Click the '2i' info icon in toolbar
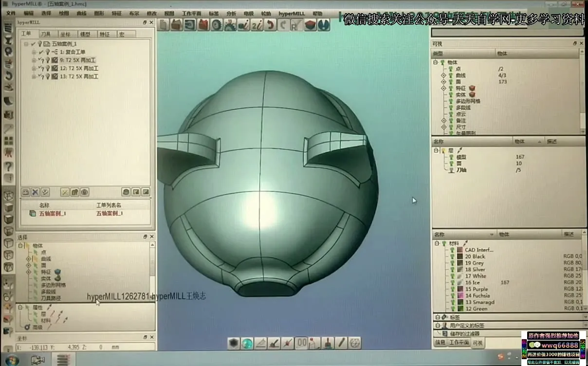 [257, 25]
